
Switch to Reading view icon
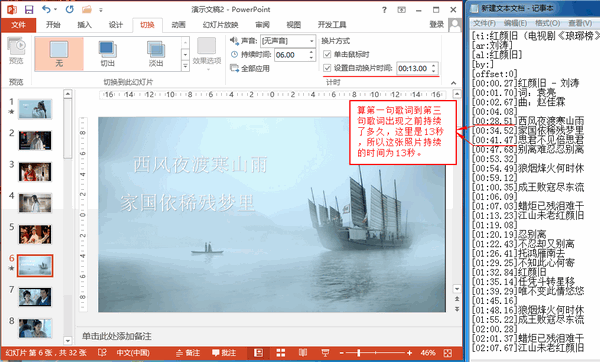[303, 353]
